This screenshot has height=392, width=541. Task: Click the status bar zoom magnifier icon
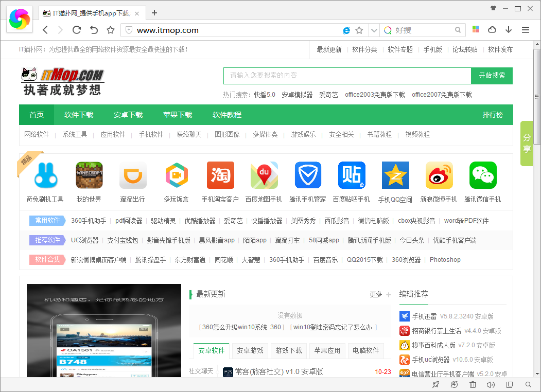pyautogui.click(x=528, y=384)
